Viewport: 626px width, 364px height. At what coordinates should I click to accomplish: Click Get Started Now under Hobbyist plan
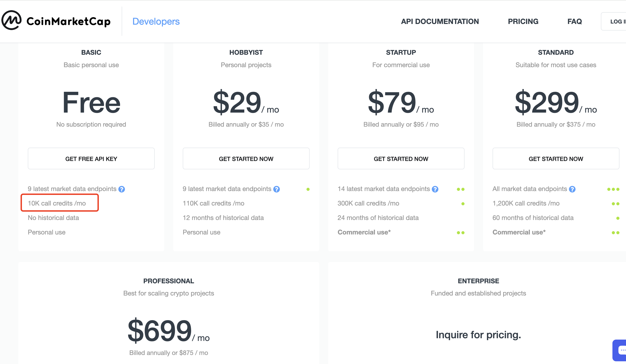coord(246,159)
